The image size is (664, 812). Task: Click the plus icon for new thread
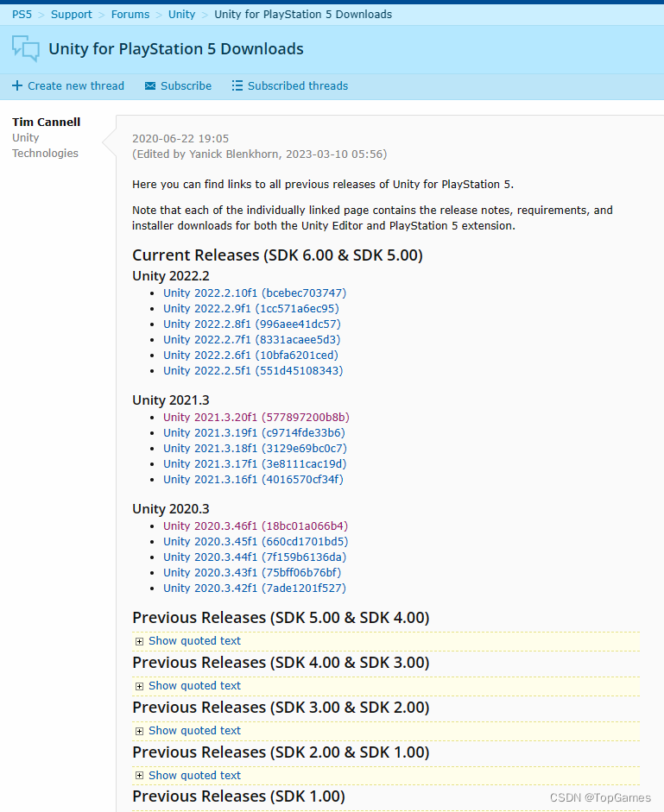tap(17, 85)
